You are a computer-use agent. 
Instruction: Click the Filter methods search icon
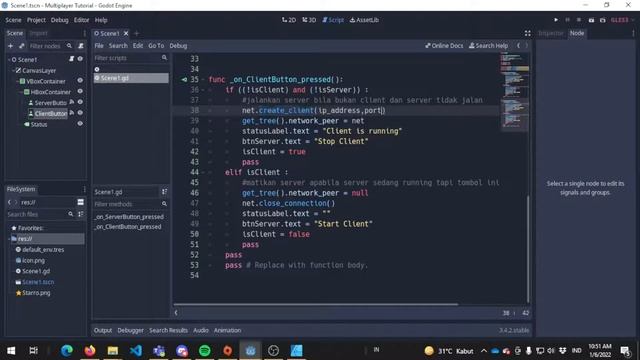click(x=164, y=204)
